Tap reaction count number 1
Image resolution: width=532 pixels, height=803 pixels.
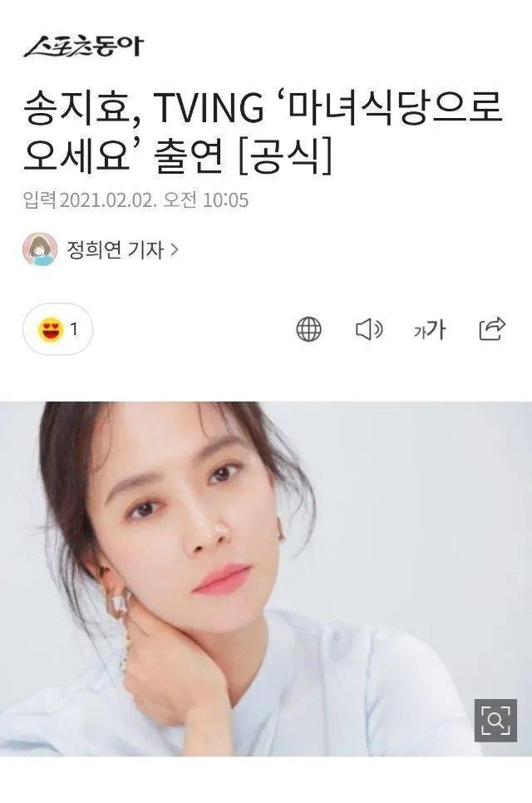click(74, 329)
